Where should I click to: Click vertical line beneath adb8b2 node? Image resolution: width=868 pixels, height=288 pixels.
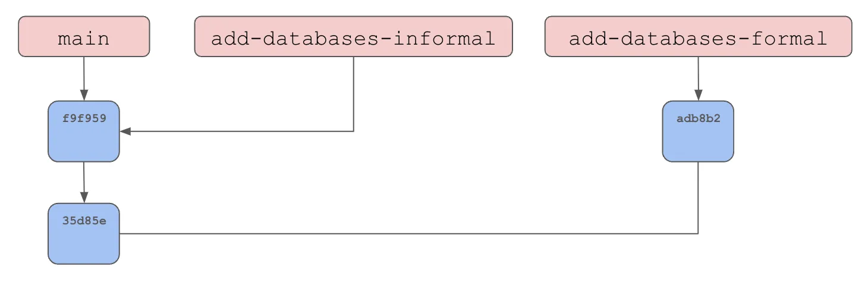(698, 196)
